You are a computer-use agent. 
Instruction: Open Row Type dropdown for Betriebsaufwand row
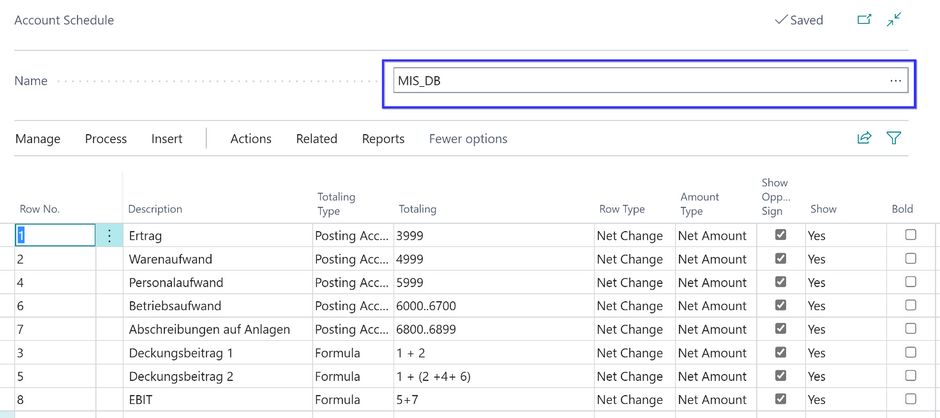[629, 306]
